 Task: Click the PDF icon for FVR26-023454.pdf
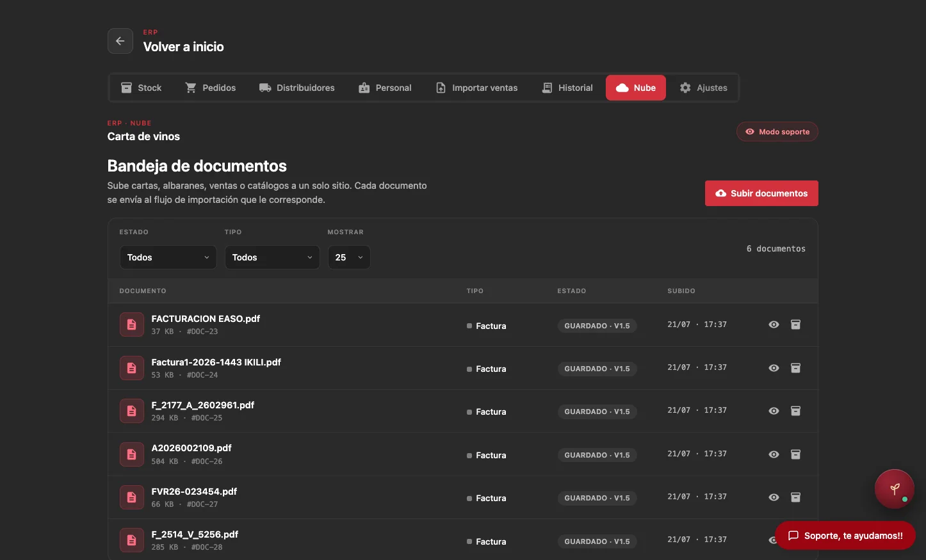(x=132, y=497)
